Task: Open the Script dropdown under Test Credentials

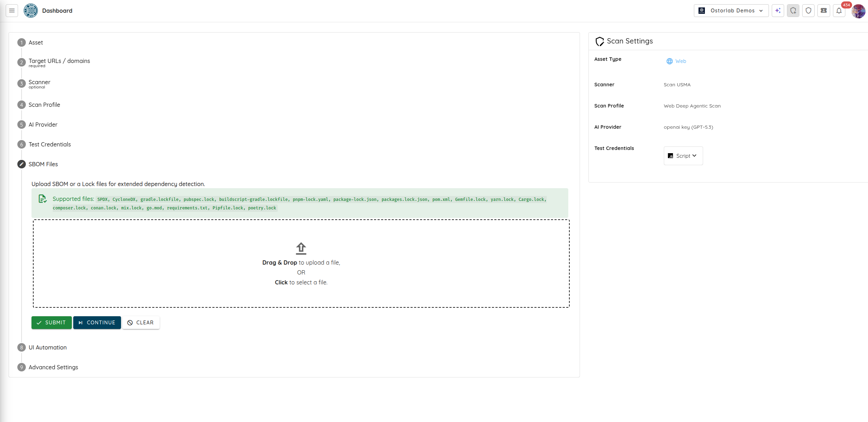Action: pos(683,156)
